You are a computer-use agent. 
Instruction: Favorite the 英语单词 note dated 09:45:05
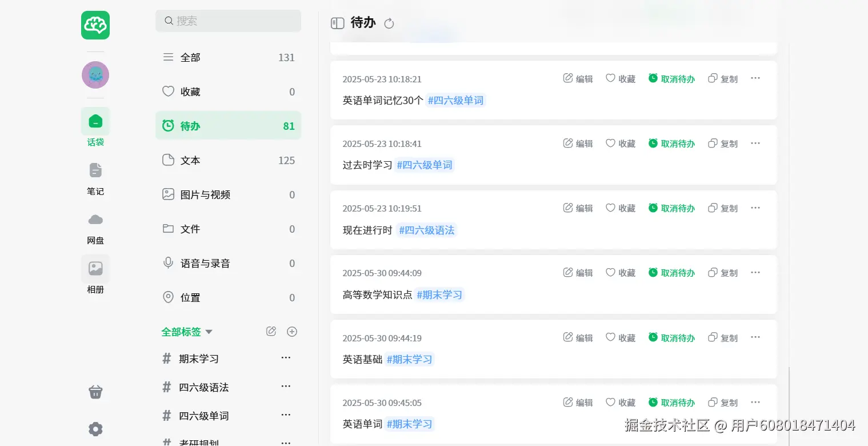(x=621, y=403)
